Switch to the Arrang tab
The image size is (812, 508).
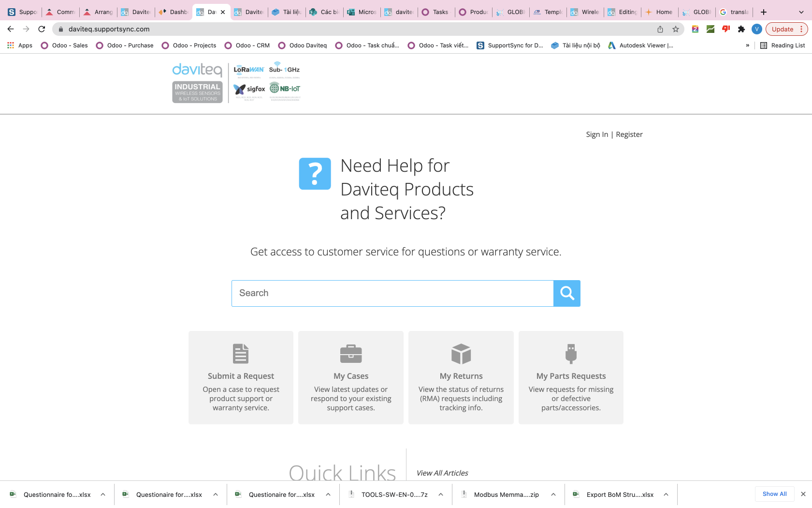(x=99, y=12)
